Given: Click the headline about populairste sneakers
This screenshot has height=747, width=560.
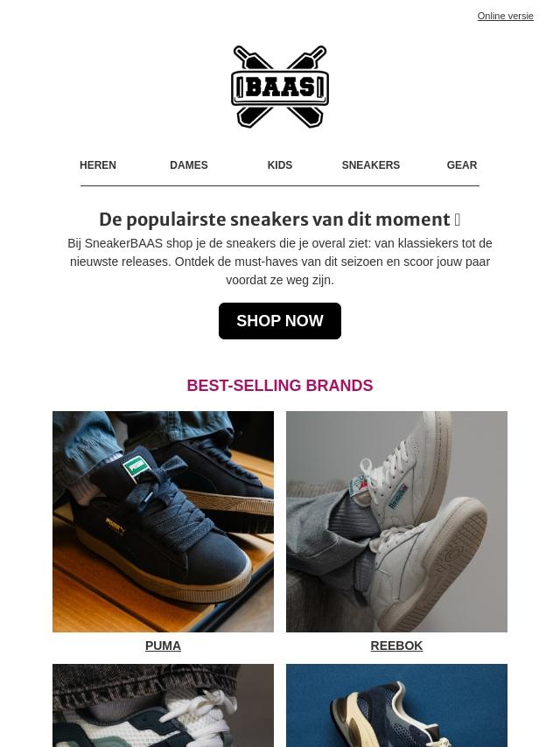Looking at the screenshot, I should (275, 220).
